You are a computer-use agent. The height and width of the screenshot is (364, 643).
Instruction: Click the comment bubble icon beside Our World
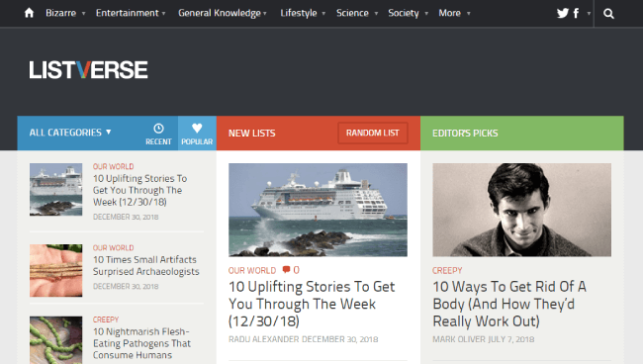[286, 270]
